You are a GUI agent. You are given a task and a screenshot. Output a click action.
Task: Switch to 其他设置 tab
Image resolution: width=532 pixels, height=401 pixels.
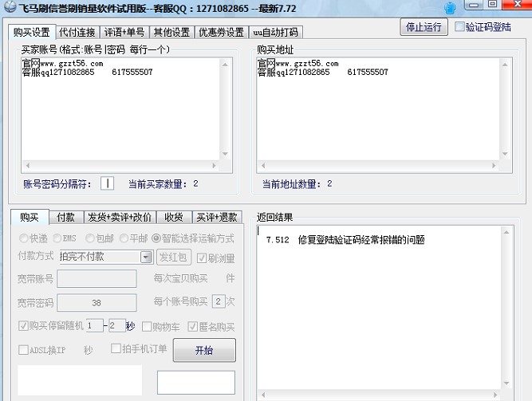[x=171, y=33]
